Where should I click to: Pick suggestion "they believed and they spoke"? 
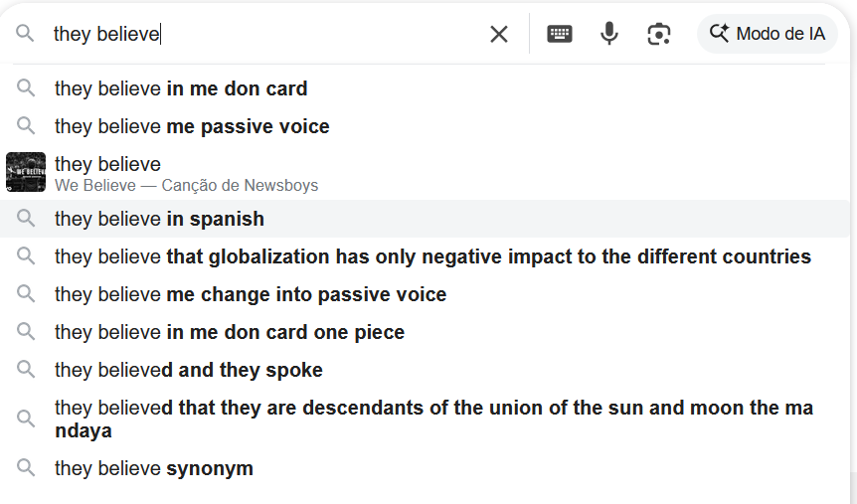pos(189,370)
